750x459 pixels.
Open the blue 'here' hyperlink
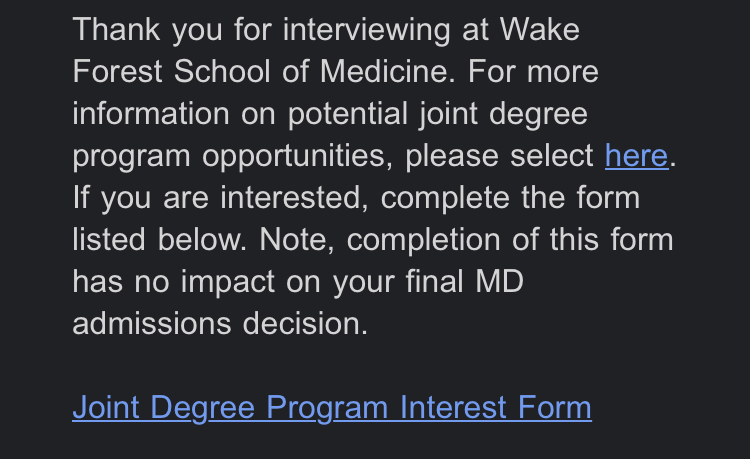tap(636, 156)
